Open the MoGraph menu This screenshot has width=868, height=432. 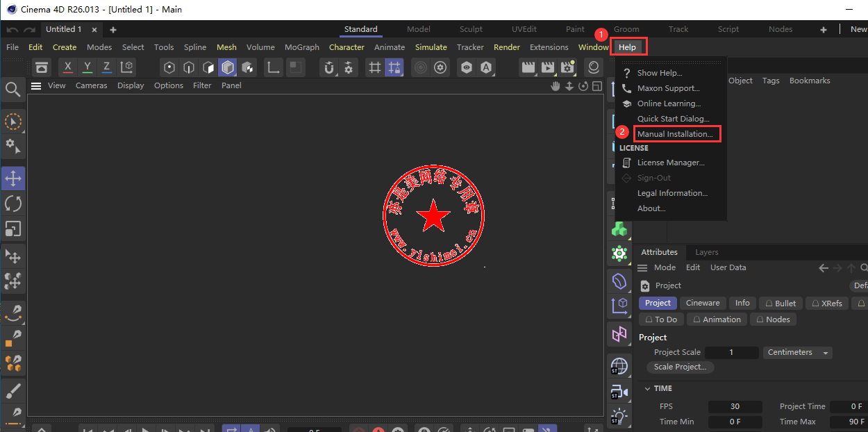click(x=302, y=47)
